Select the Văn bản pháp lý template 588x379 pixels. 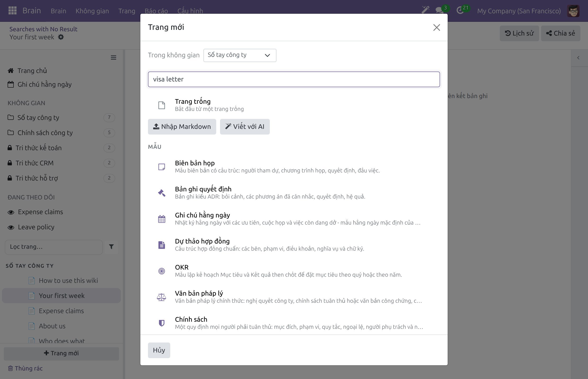pos(294,297)
